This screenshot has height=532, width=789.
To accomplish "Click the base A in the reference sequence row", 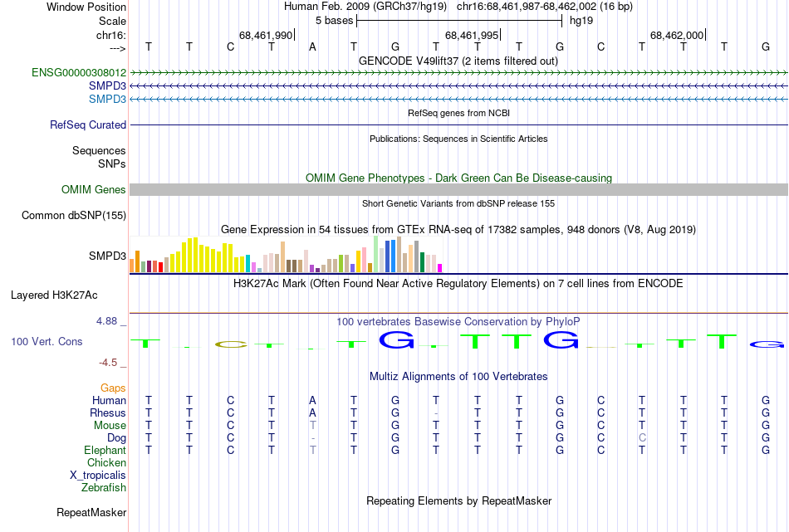I will (x=312, y=46).
